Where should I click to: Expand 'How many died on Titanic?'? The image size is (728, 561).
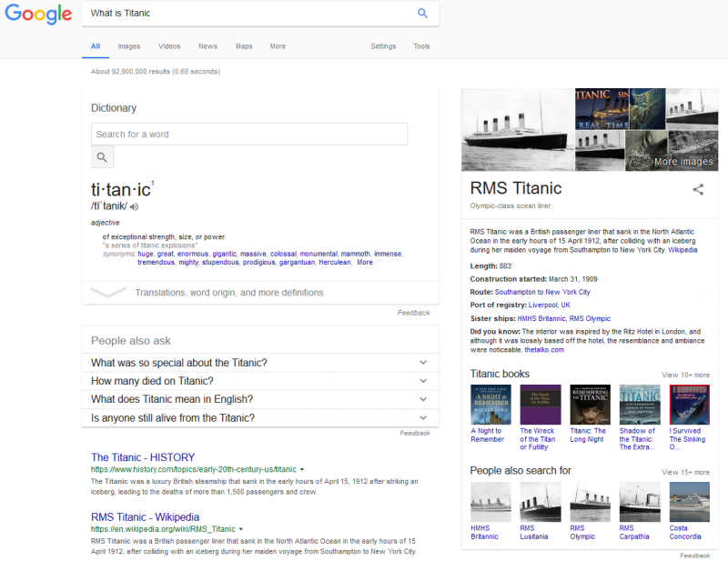click(260, 381)
